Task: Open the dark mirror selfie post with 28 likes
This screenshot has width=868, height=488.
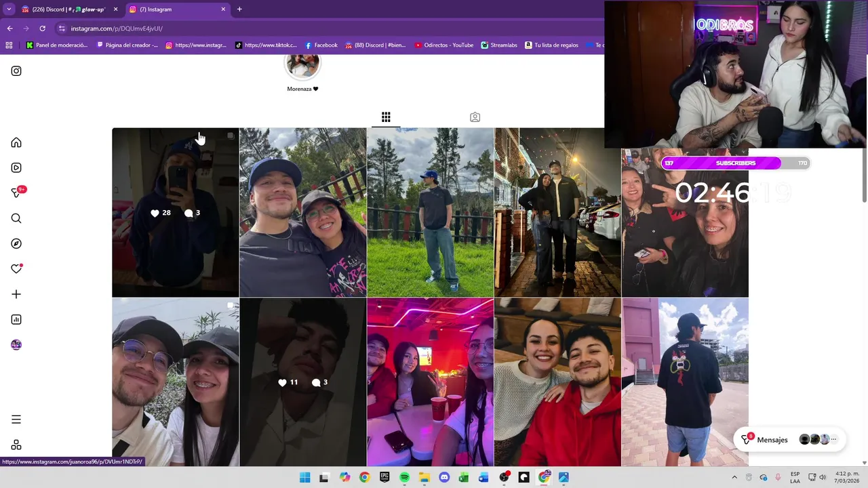Action: (x=176, y=212)
